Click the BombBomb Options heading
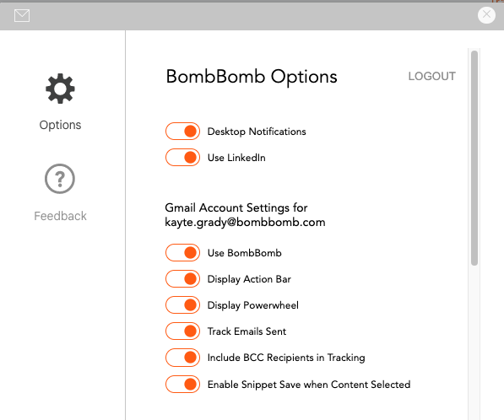The image size is (504, 420). (x=252, y=77)
